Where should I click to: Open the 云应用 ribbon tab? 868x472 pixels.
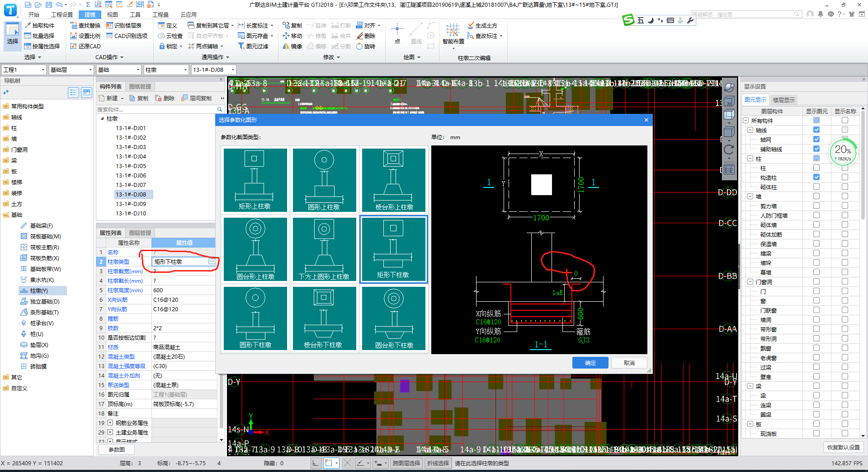tap(189, 14)
